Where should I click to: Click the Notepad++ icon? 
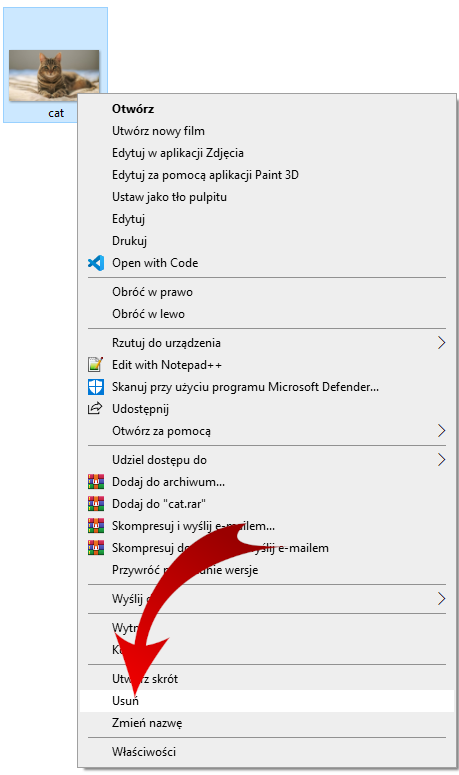coord(95,365)
